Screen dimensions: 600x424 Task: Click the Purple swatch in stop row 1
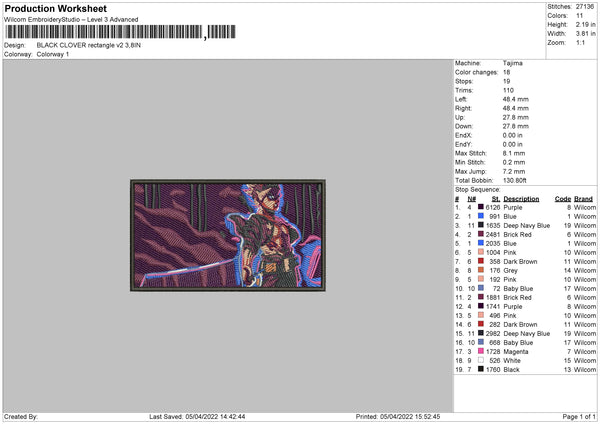click(481, 207)
